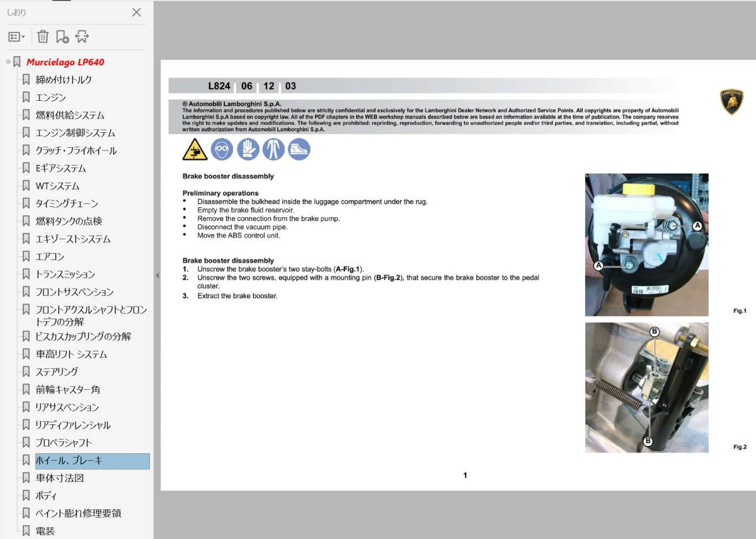Click bookmark ribbon icon beside エンジン
This screenshot has height=539, width=756.
(26, 98)
